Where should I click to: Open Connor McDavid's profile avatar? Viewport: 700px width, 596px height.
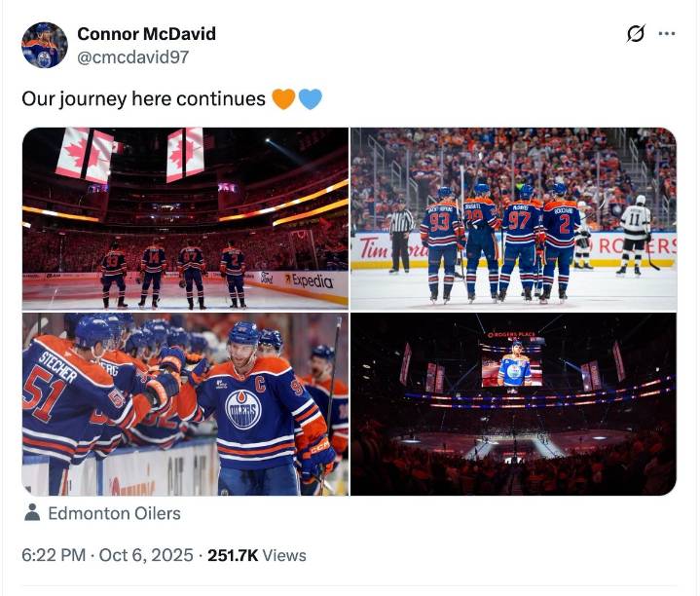(x=45, y=45)
